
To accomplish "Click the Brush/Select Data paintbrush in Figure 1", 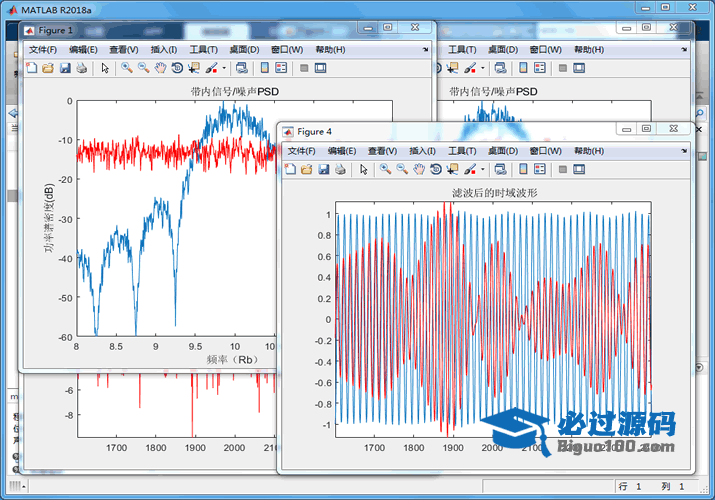I will (211, 68).
